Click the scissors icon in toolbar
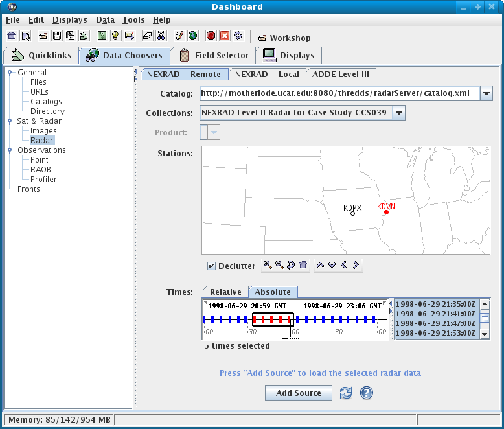 click(161, 36)
